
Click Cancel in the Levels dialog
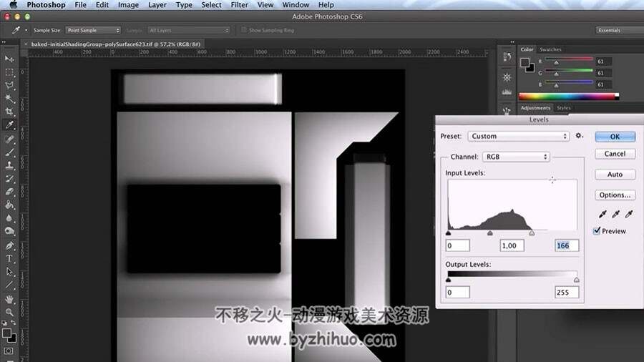point(615,154)
